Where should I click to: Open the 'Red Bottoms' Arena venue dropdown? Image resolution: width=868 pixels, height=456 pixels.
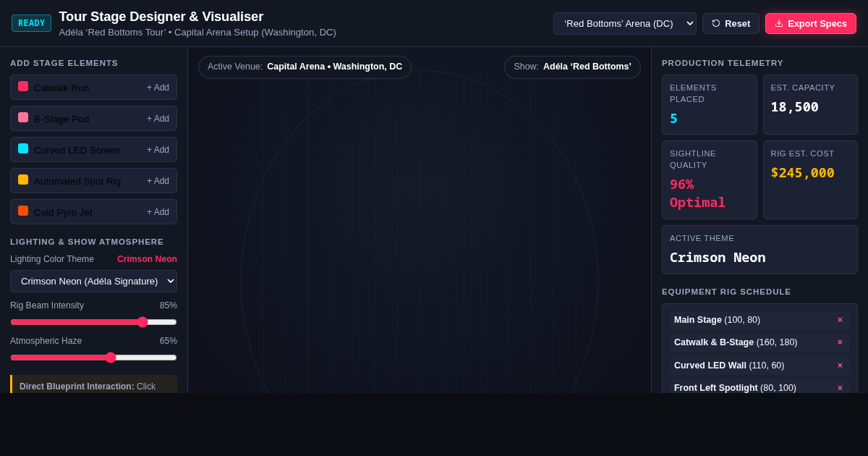coord(625,23)
